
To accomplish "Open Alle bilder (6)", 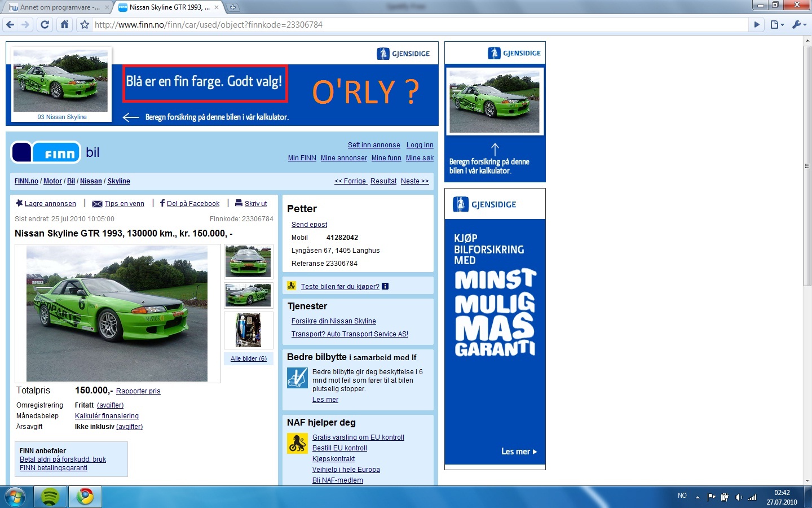I will point(249,358).
